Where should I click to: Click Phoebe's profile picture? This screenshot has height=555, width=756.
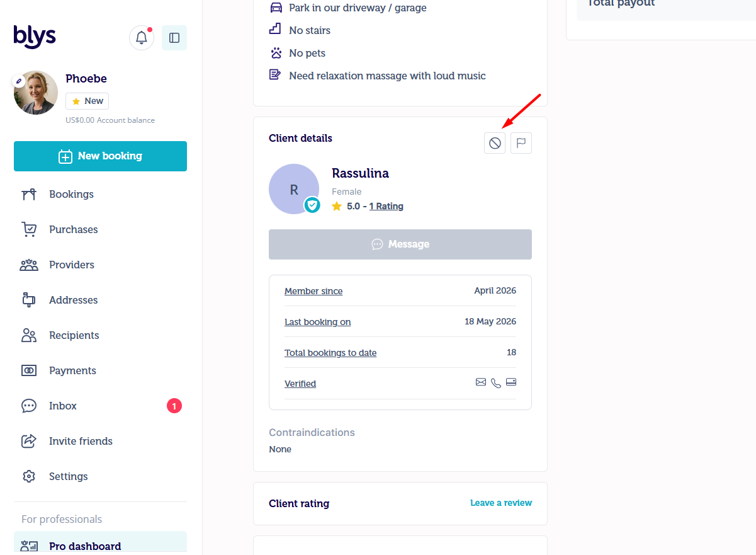(36, 93)
